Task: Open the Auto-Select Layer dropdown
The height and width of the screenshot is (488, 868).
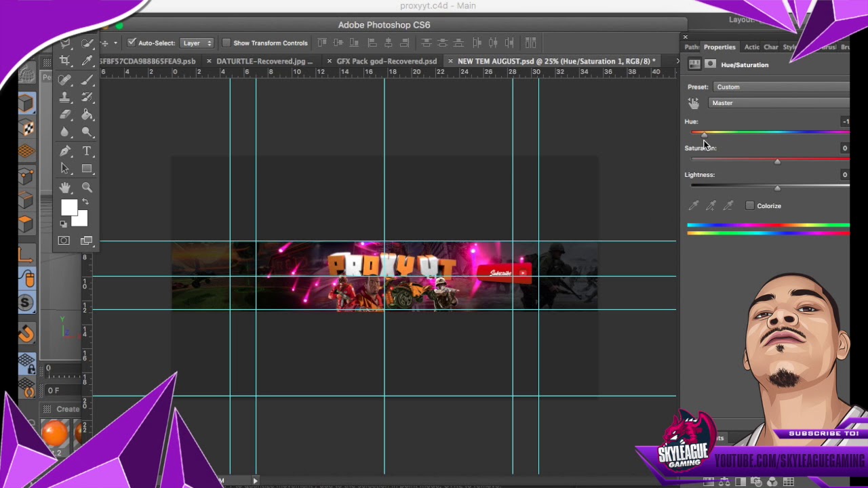Action: click(x=197, y=43)
